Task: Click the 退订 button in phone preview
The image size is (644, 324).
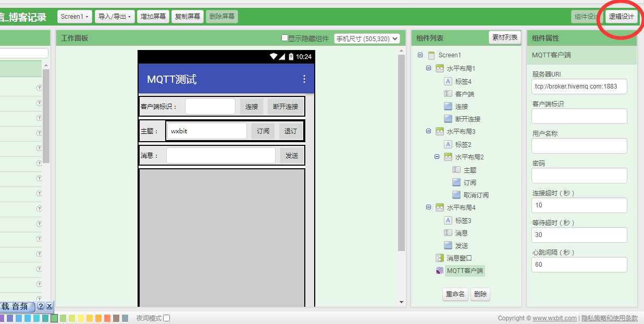Action: [290, 131]
